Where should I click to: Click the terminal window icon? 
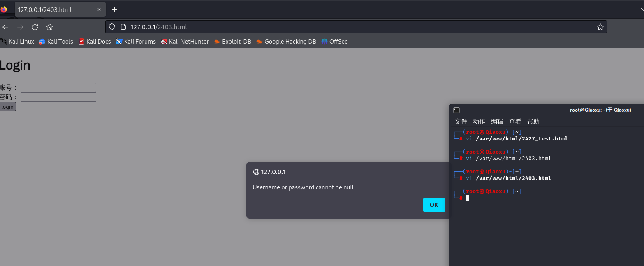pyautogui.click(x=456, y=110)
